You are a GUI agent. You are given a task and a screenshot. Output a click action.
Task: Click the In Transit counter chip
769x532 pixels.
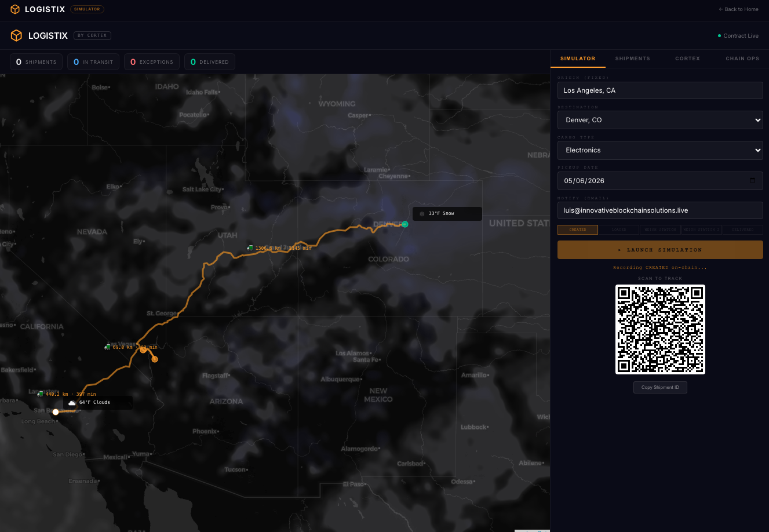[93, 62]
